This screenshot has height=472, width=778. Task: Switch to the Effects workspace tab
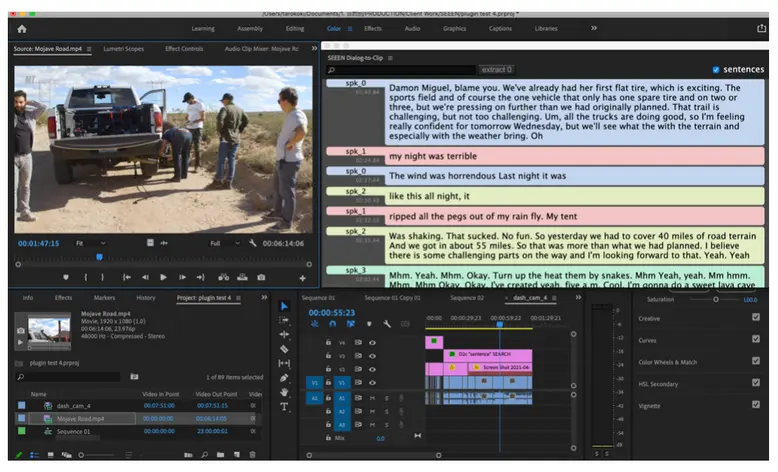coord(372,29)
